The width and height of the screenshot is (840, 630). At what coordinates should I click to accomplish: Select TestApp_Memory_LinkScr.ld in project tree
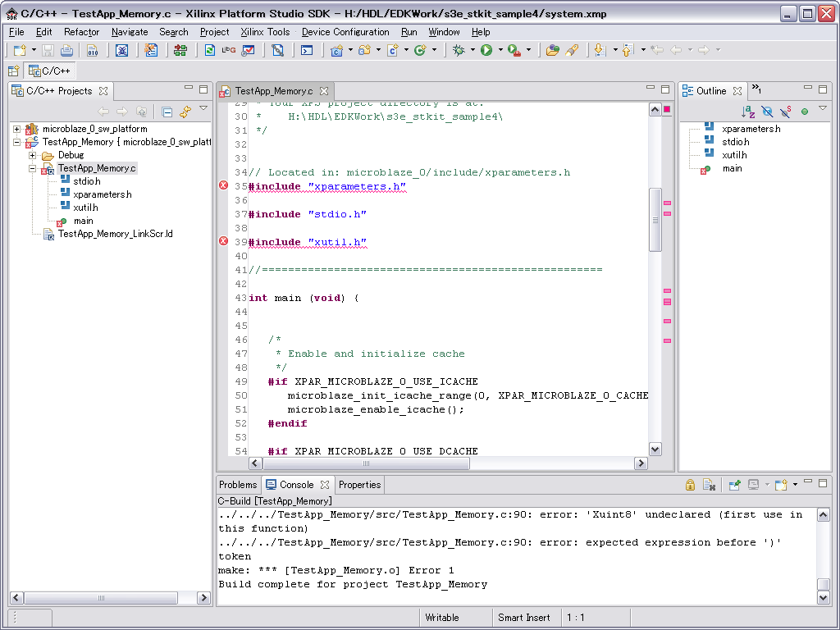coord(115,234)
